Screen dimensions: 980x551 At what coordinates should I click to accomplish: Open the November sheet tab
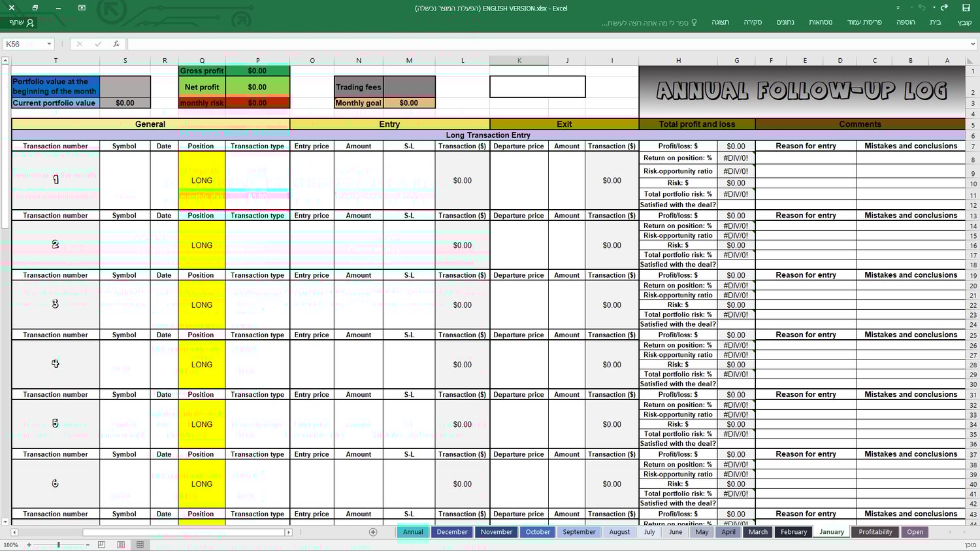(497, 532)
